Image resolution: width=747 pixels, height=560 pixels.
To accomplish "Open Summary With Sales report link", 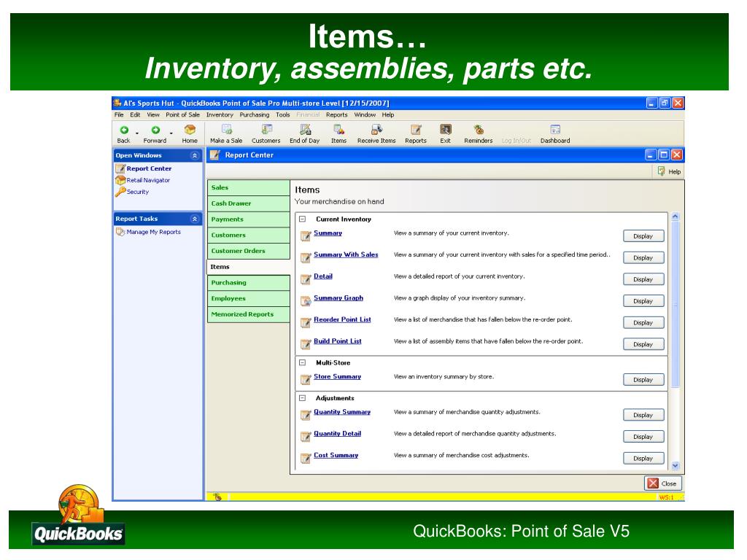I will coord(346,254).
